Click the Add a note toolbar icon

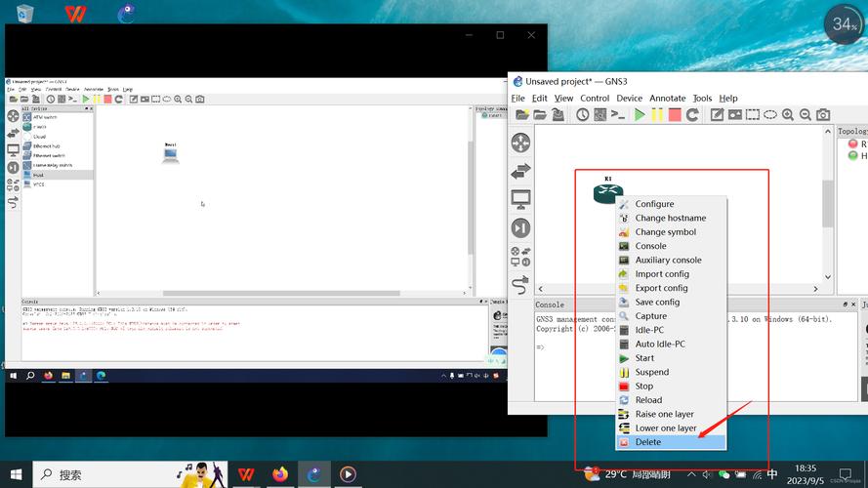(717, 114)
